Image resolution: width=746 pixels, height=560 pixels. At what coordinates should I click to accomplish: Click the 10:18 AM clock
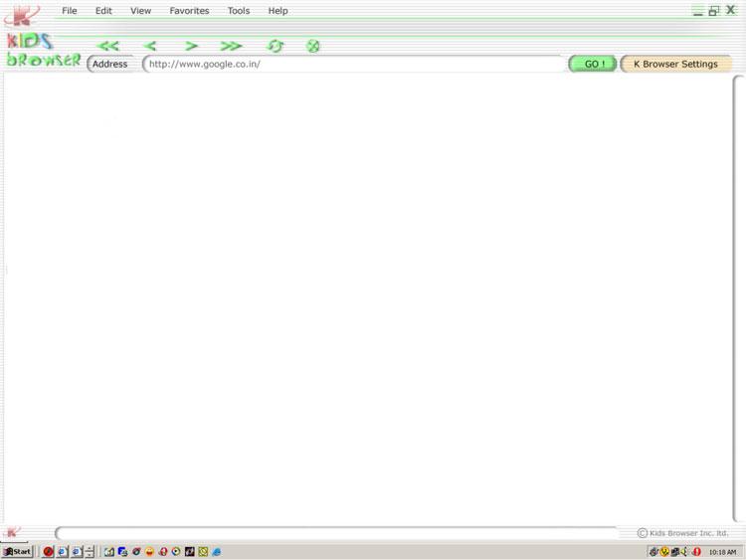tap(722, 552)
